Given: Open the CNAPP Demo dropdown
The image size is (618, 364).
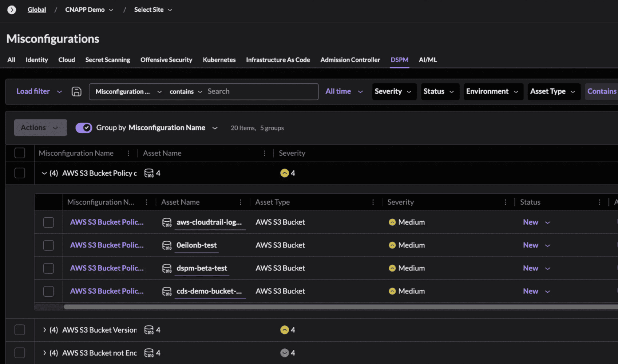Looking at the screenshot, I should [89, 10].
